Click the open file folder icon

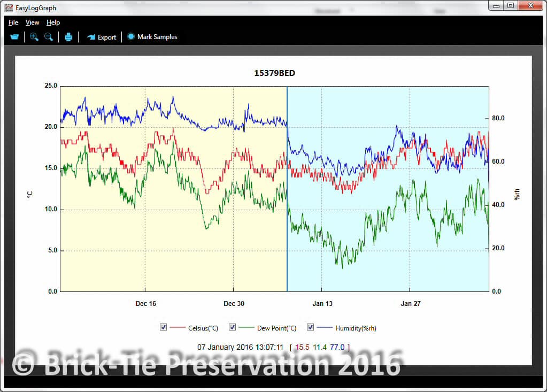coord(14,37)
